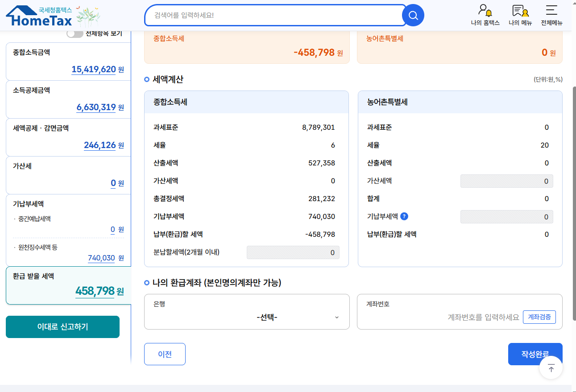Click the 농어촌특별세 기납부세액 field
Image resolution: width=576 pixels, height=392 pixels.
point(507,217)
